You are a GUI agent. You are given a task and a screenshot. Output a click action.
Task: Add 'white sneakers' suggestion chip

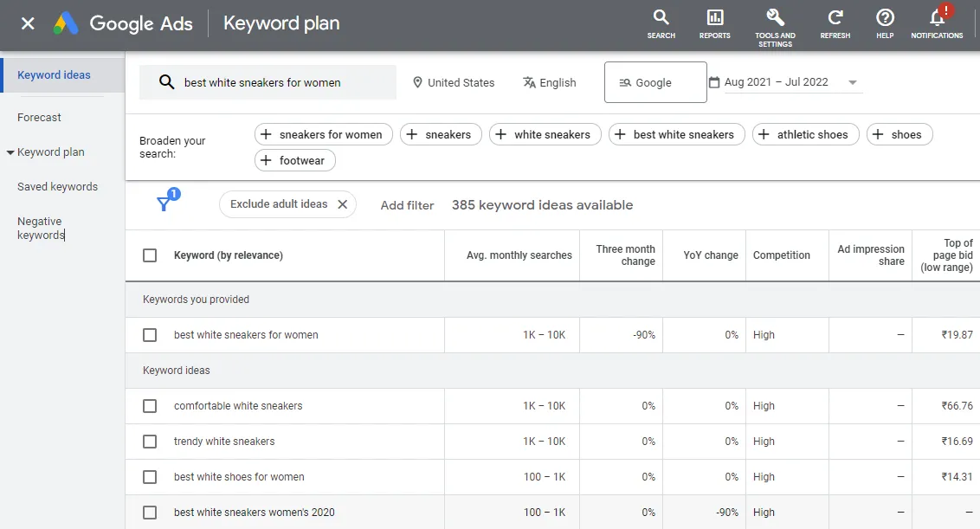[545, 134]
